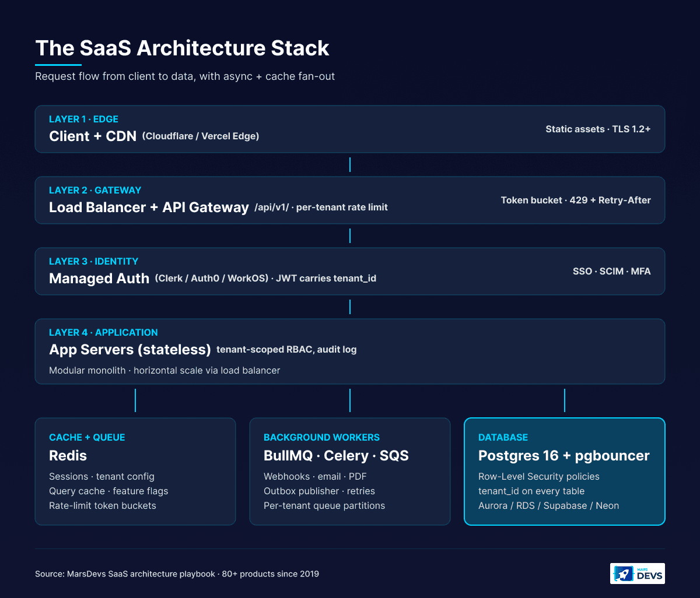Viewport: 700px width, 598px height.
Task: Click the 'Load Balancer + API Gateway' heading
Action: tap(149, 207)
